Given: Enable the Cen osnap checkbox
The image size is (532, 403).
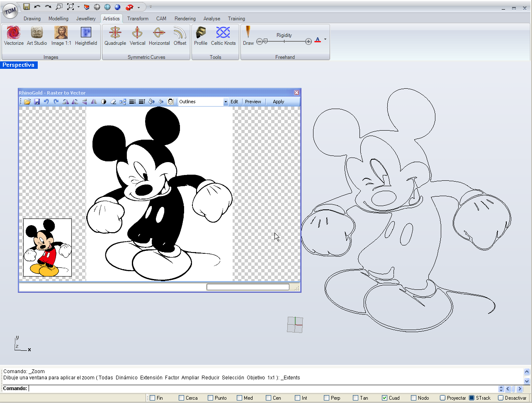Looking at the screenshot, I should point(269,398).
